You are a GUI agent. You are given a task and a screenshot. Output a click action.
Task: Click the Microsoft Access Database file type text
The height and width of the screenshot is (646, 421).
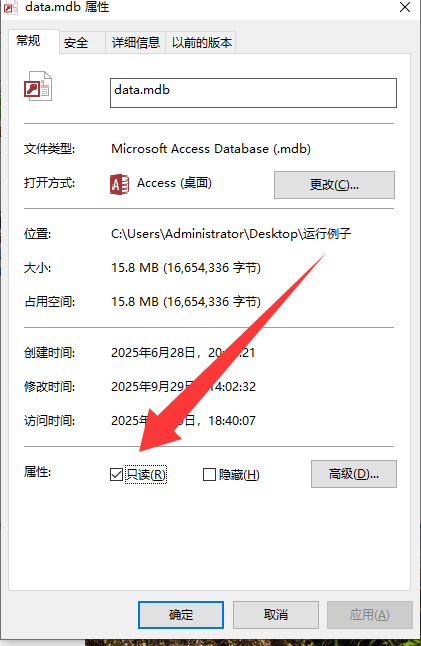click(211, 149)
